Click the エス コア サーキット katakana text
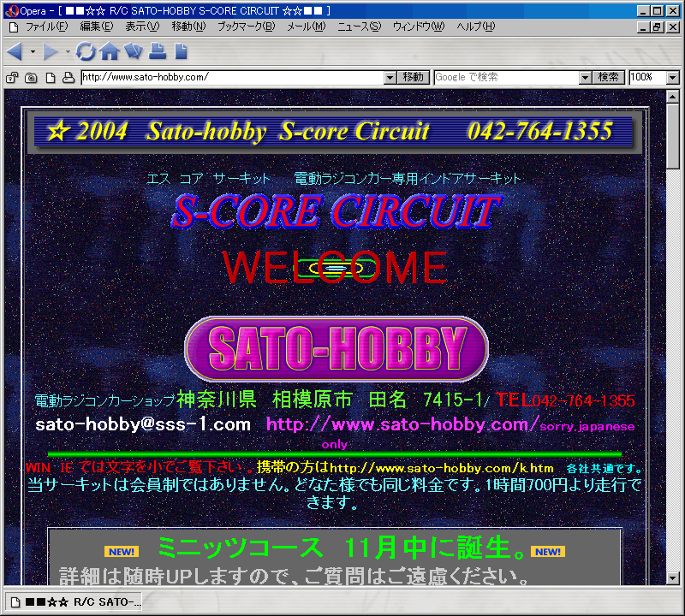 [x=208, y=179]
